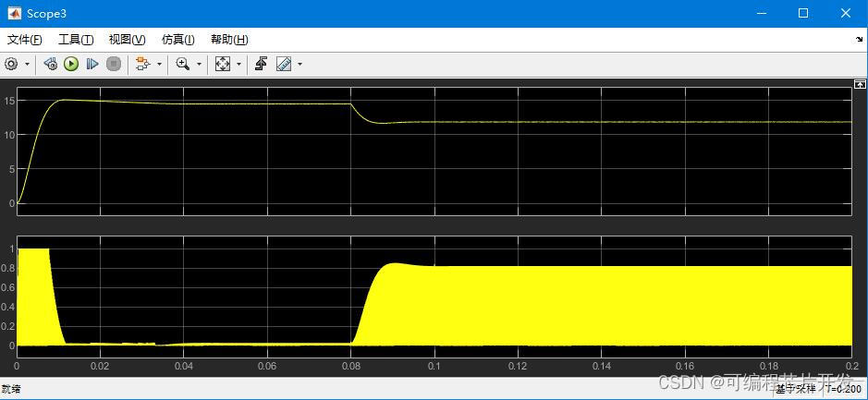Close the Scope3 window
The width and height of the screenshot is (868, 400).
[845, 13]
